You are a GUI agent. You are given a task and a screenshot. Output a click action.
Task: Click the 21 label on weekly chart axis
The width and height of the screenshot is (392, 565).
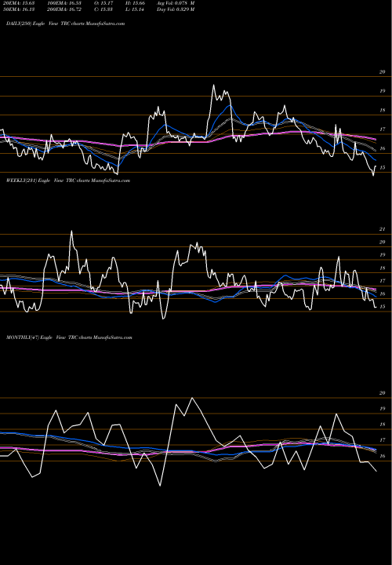point(383,229)
